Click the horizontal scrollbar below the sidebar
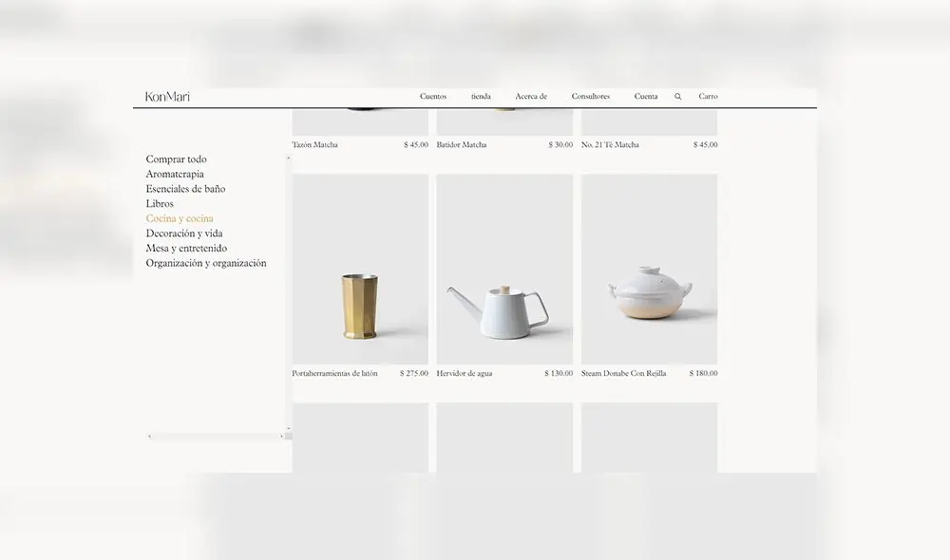 (217, 435)
